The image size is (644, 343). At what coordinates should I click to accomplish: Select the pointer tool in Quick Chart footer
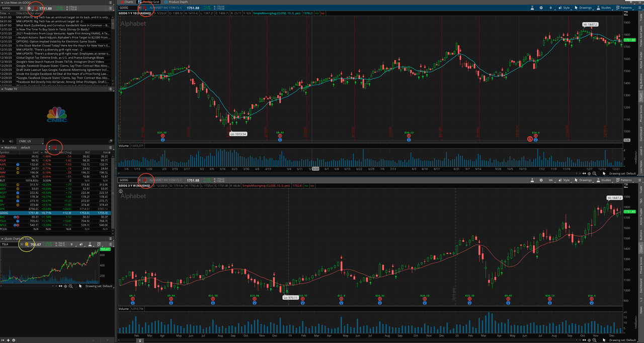point(80,286)
